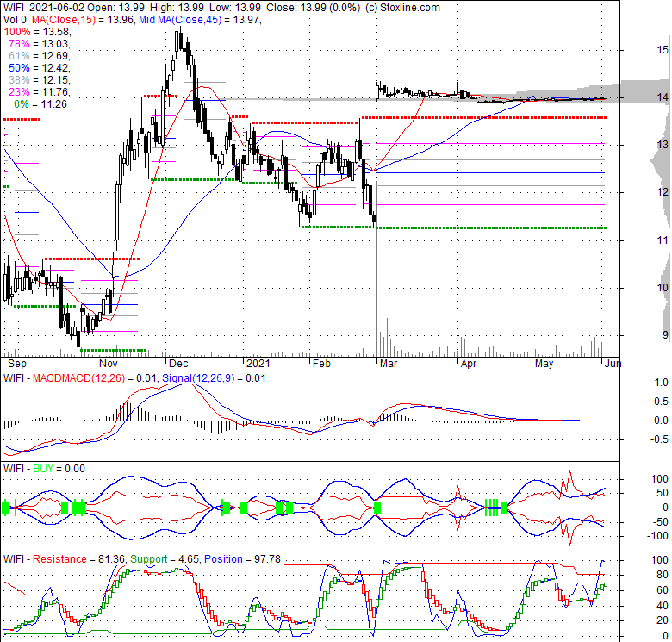Click the 80 level on position axis
Viewport: 672px width, 642px height.
pos(663,575)
